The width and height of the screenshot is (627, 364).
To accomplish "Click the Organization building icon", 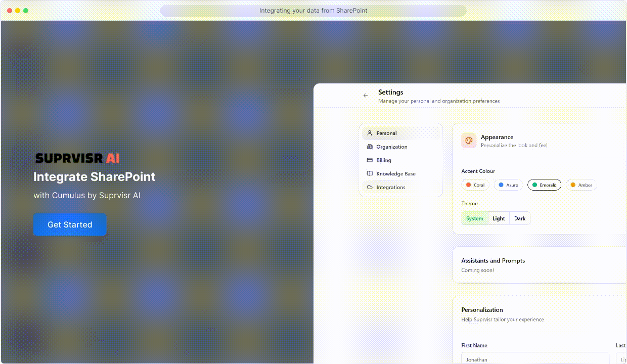I will pos(370,147).
